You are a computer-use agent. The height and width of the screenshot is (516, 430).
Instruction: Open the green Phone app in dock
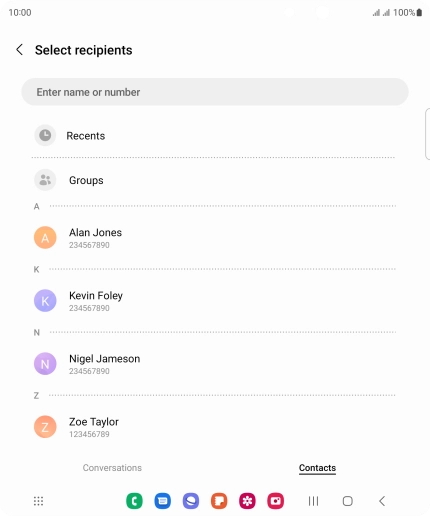coord(134,501)
